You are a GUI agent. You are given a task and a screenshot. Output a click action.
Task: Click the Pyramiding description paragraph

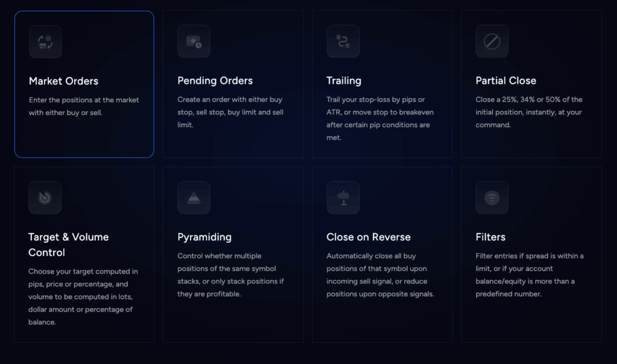click(231, 275)
